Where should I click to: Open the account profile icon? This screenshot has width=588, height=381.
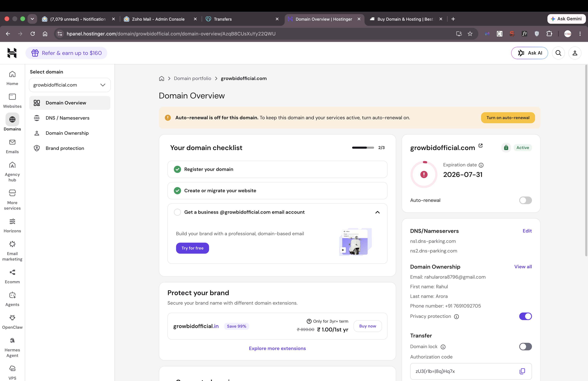pos(575,53)
